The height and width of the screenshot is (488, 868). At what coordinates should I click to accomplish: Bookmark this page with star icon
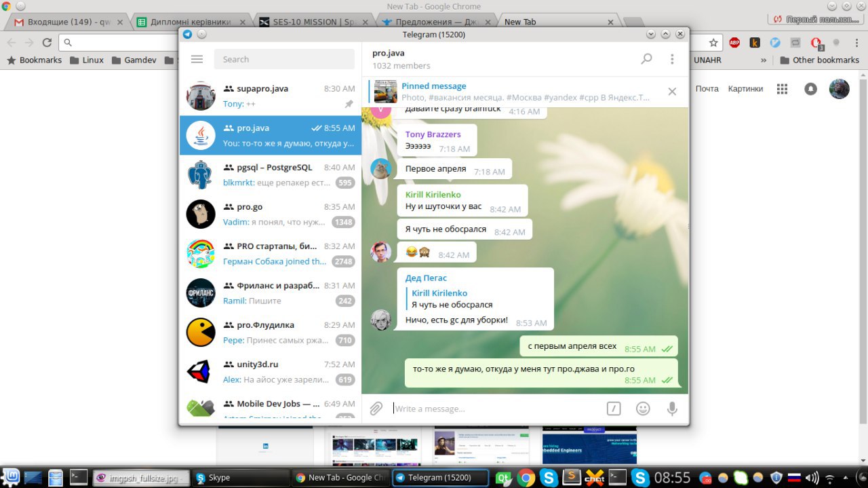(713, 42)
